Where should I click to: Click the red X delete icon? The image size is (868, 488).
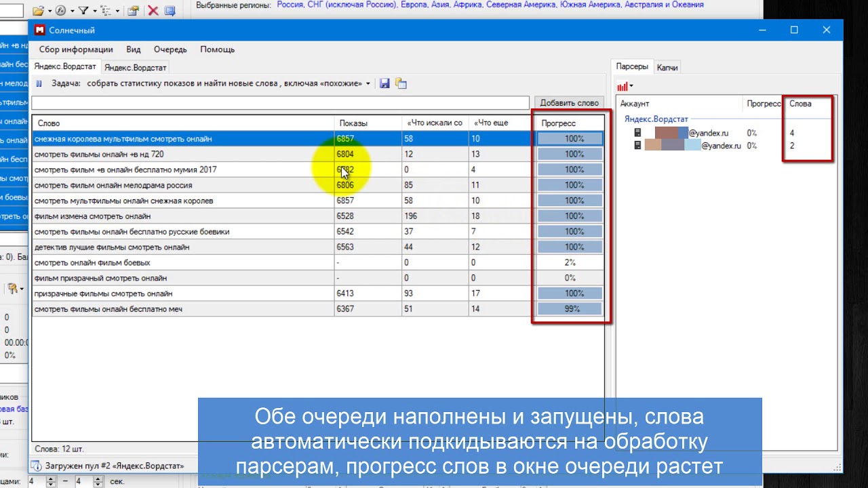pos(153,11)
